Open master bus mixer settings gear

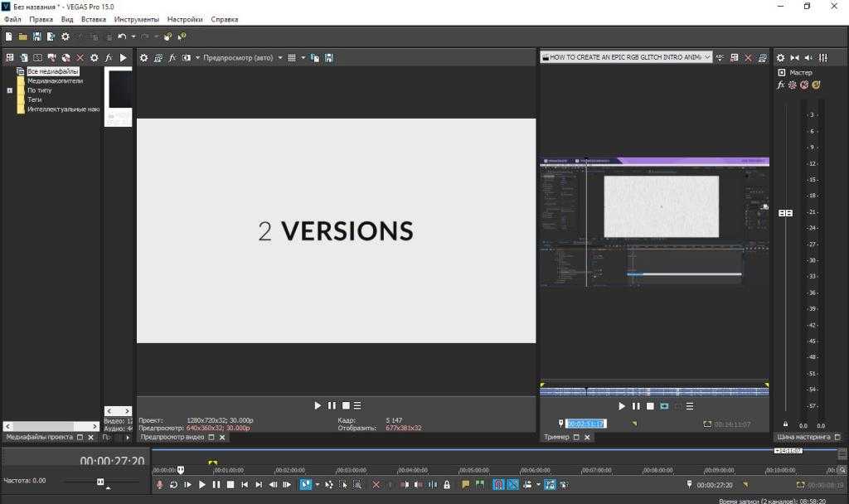(780, 58)
